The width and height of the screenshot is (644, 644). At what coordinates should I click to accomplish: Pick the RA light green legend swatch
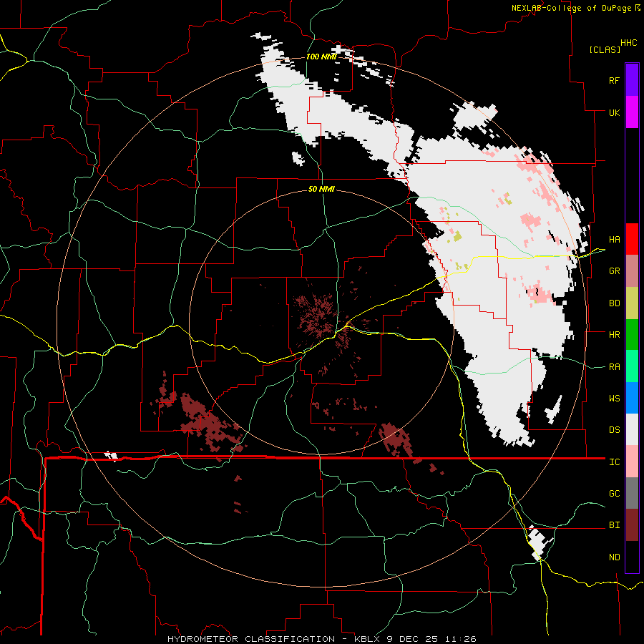pyautogui.click(x=632, y=366)
